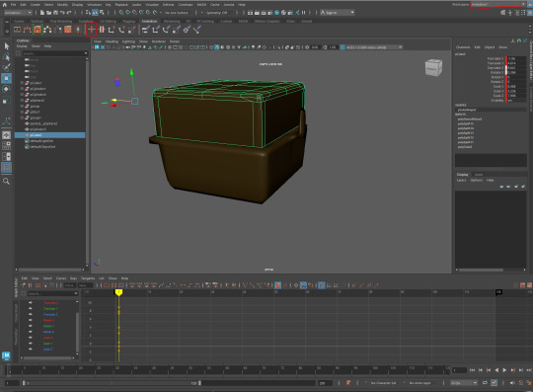Switch to the Animation shelf tab
This screenshot has width=533, height=392.
[x=149, y=21]
